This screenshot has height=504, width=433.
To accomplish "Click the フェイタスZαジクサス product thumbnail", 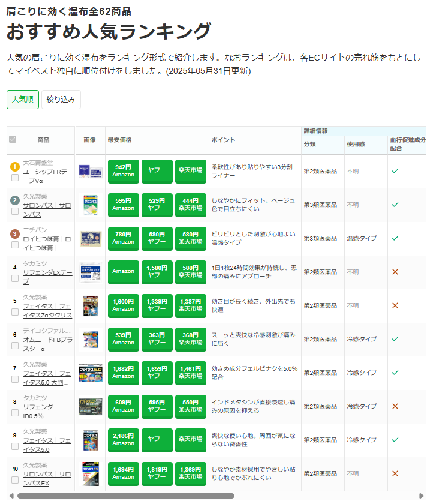I will click(91, 305).
